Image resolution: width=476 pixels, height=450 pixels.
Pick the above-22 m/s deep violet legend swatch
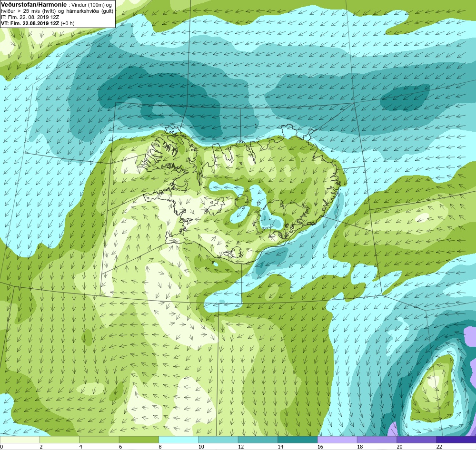pyautogui.click(x=456, y=440)
